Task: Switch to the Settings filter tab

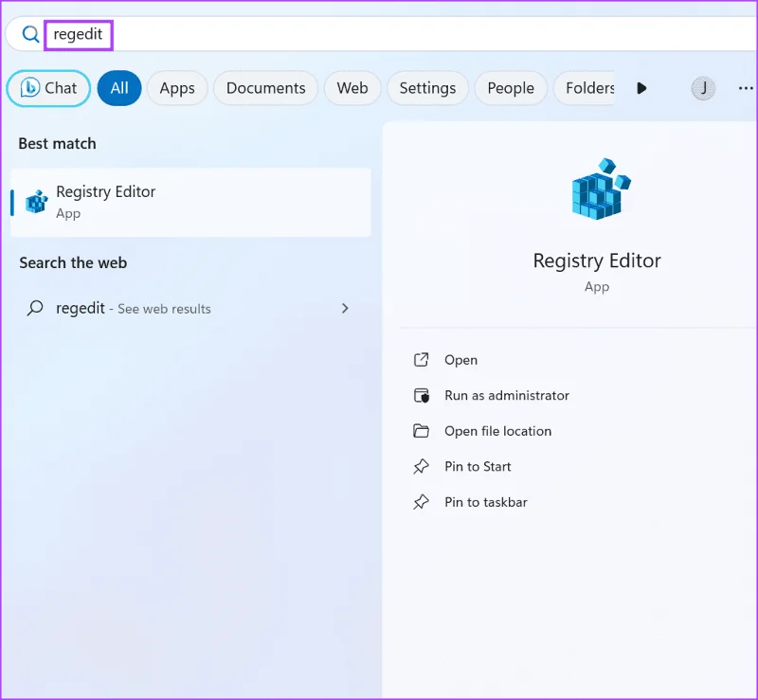Action: click(427, 88)
